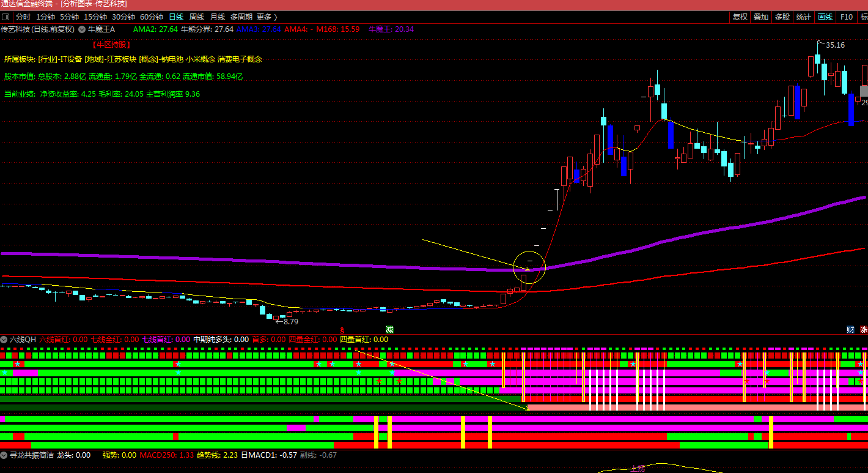
Task: Open the 统计 statistics tool
Action: tap(804, 17)
